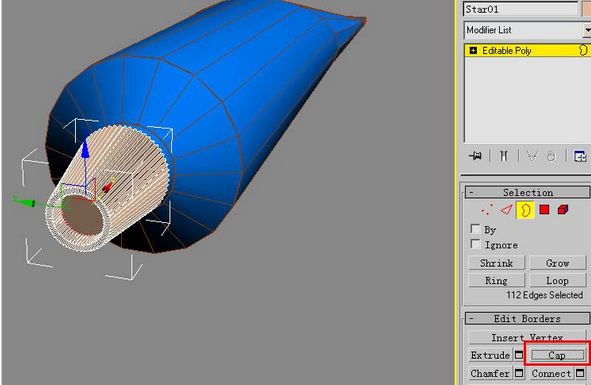Image resolution: width=591 pixels, height=385 pixels.
Task: Click the Ring button
Action: 496,281
